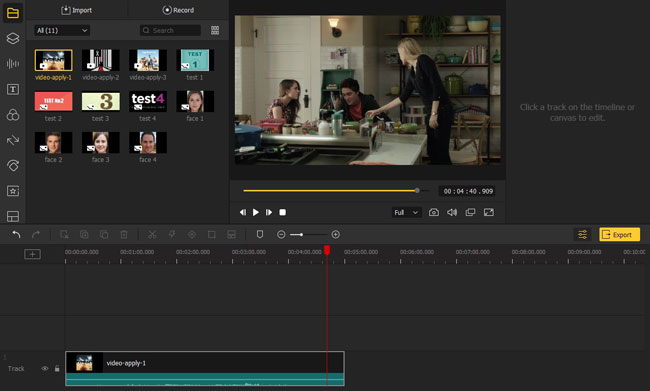650x391 pixels.
Task: Click the Undo arrow in the timeline toolbar
Action: click(x=16, y=235)
